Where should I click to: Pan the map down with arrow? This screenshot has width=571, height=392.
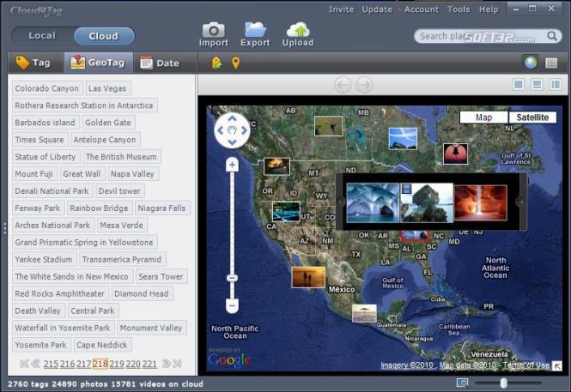click(233, 142)
